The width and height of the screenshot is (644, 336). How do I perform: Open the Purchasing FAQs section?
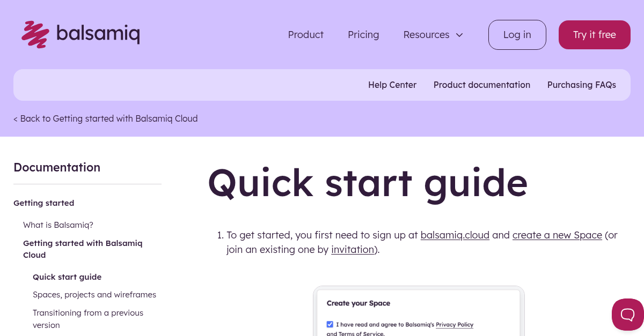point(582,85)
